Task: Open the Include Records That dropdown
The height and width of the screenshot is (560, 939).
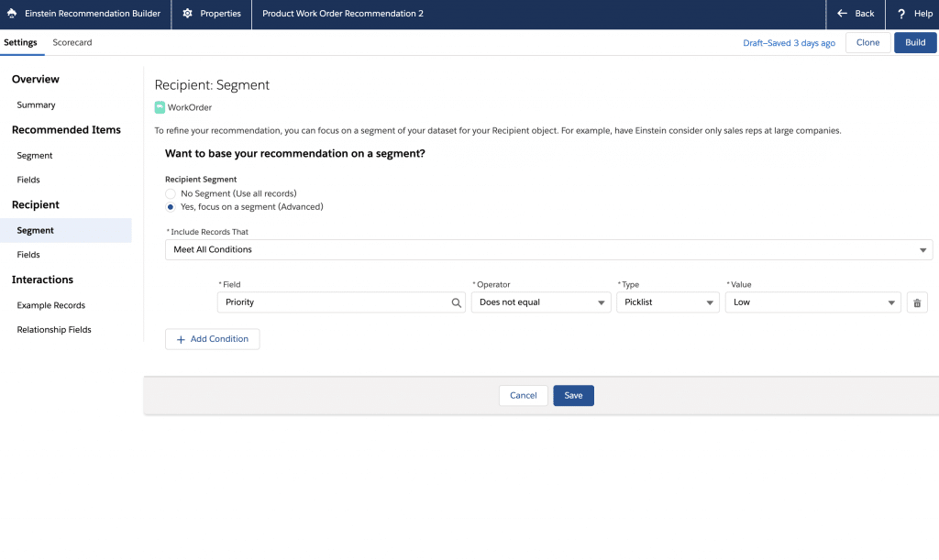Action: click(x=548, y=249)
